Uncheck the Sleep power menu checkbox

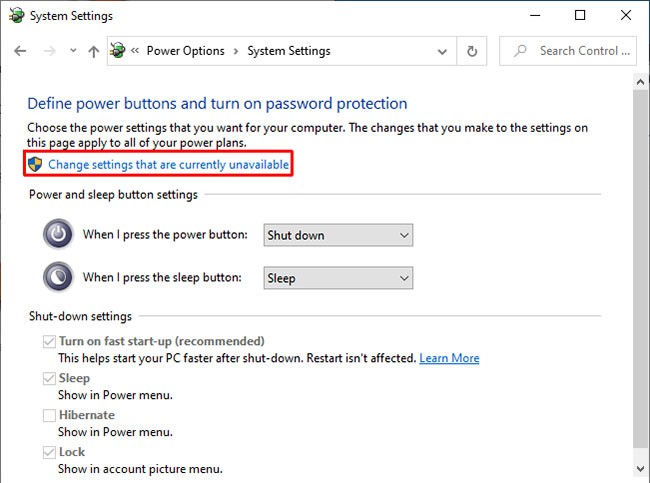tap(49, 379)
